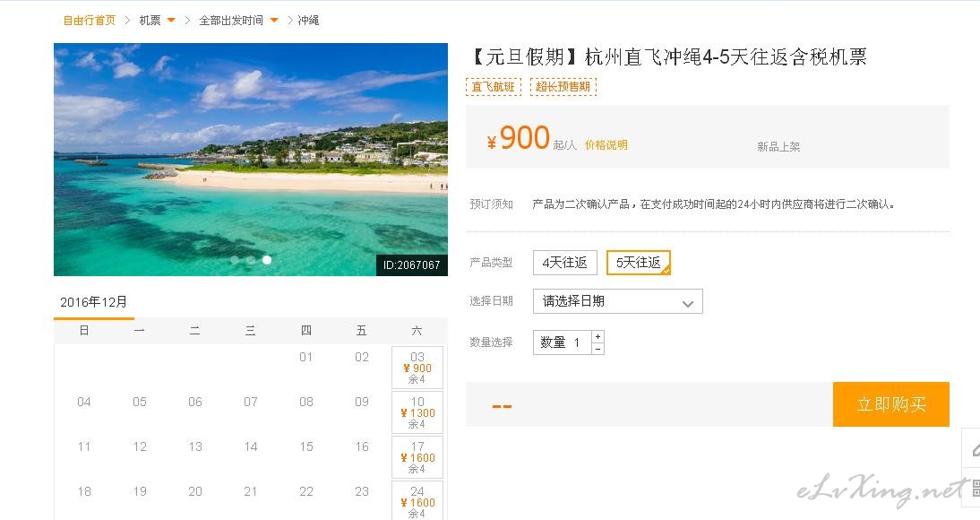This screenshot has height=520, width=980.
Task: Select the third image carousel dot
Action: (267, 260)
